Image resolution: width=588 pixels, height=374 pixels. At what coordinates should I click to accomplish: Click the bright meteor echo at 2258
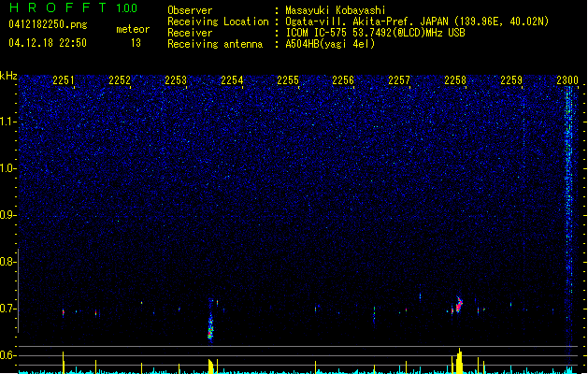coord(459,305)
